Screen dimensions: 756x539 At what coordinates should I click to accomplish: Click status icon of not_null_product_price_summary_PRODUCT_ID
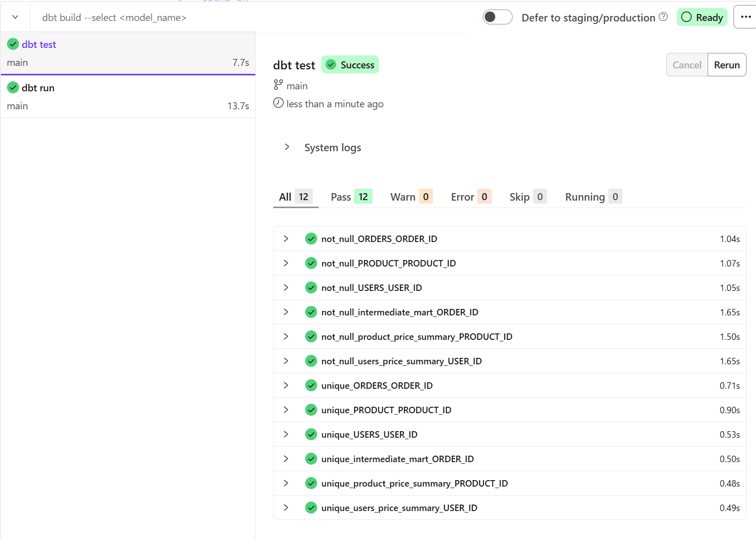point(311,336)
